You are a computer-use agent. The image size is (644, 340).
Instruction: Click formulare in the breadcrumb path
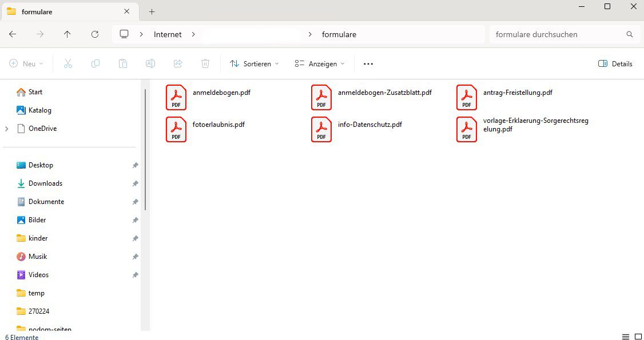pos(339,34)
